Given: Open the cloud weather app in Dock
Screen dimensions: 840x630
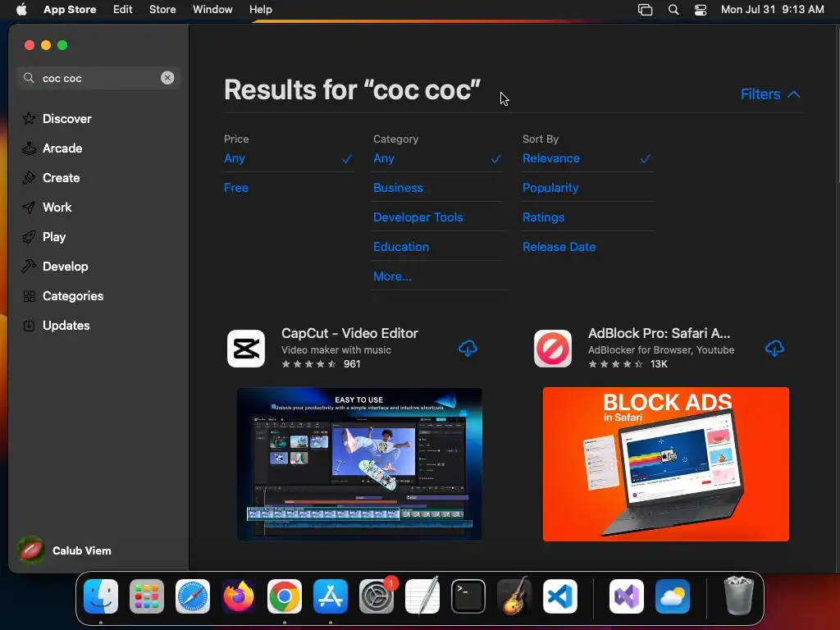Looking at the screenshot, I should tap(673, 596).
